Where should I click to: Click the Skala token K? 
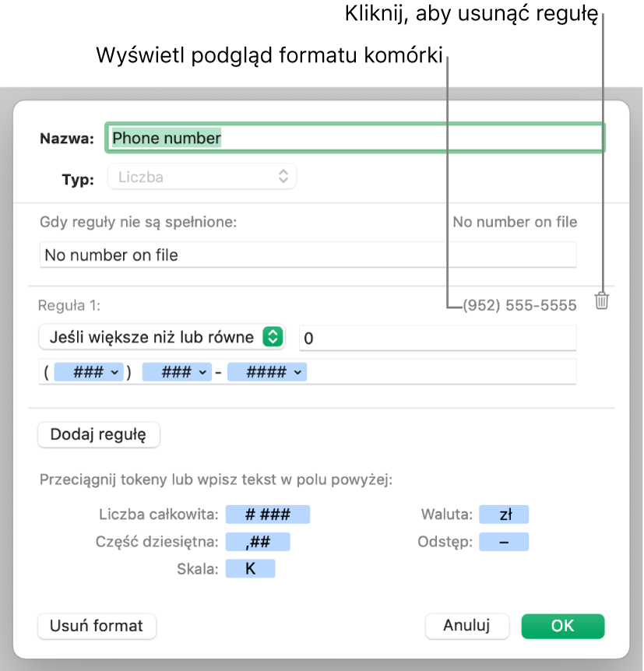pyautogui.click(x=250, y=569)
